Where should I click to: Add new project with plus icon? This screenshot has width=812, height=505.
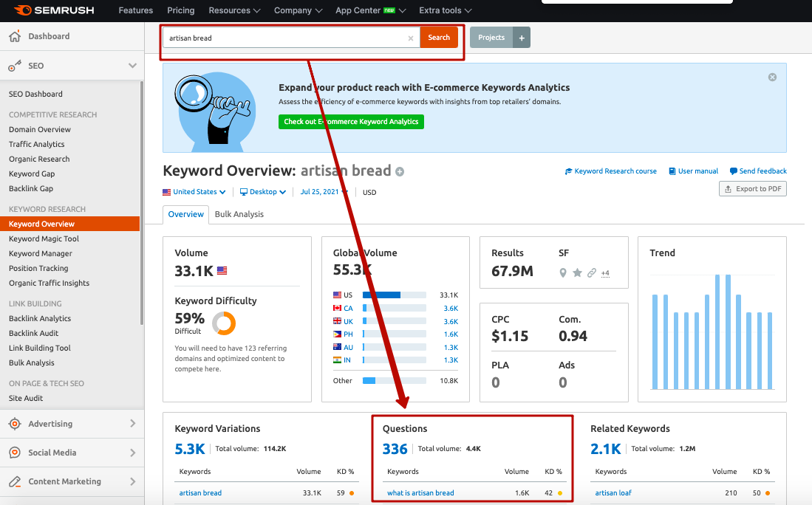click(522, 38)
